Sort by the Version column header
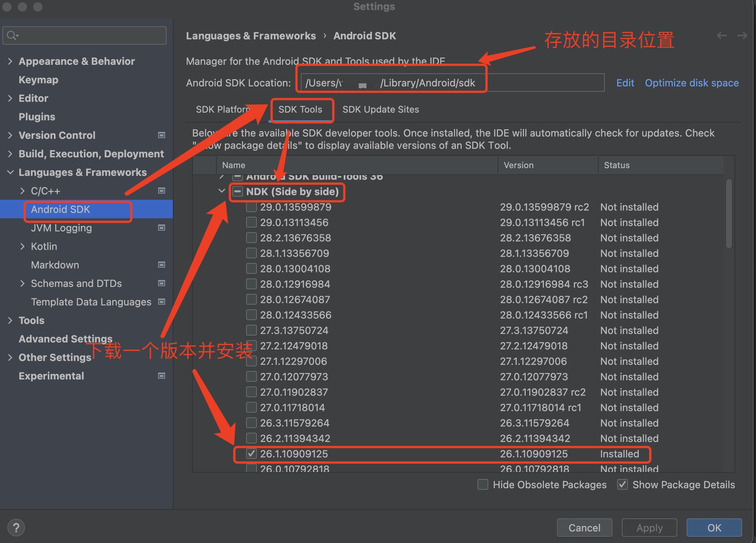Screen dimensions: 756x543 click(548, 165)
